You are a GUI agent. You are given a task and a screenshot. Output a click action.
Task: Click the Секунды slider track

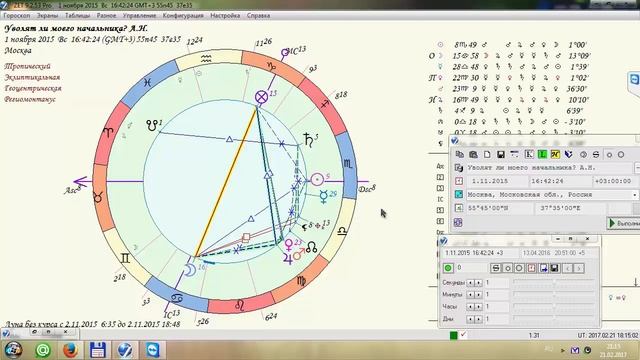click(x=554, y=282)
